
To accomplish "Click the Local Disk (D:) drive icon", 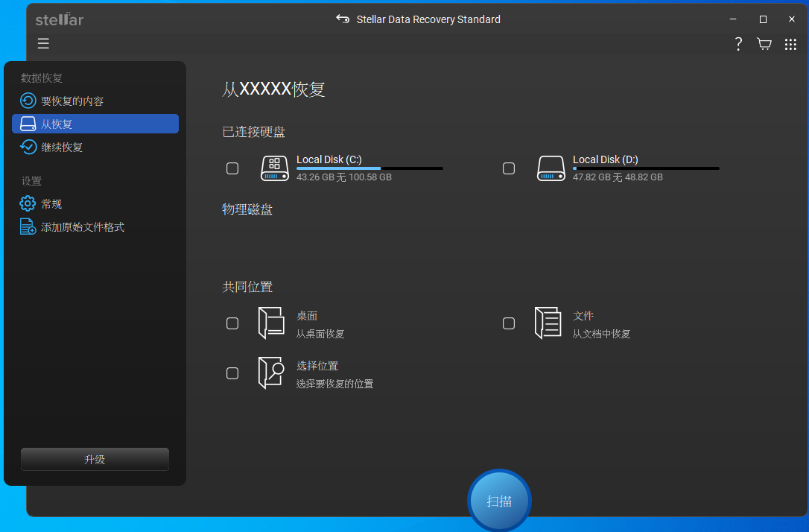I will 551,168.
